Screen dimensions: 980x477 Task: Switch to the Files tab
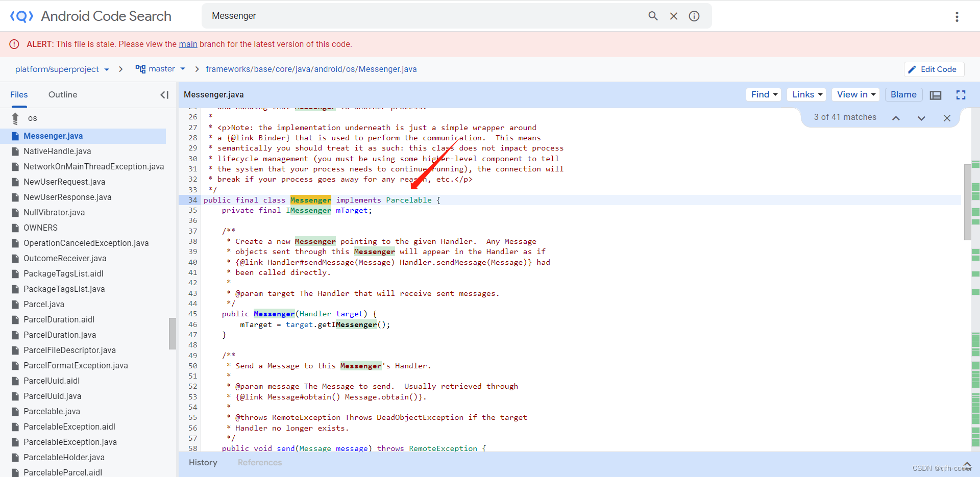pyautogui.click(x=19, y=95)
